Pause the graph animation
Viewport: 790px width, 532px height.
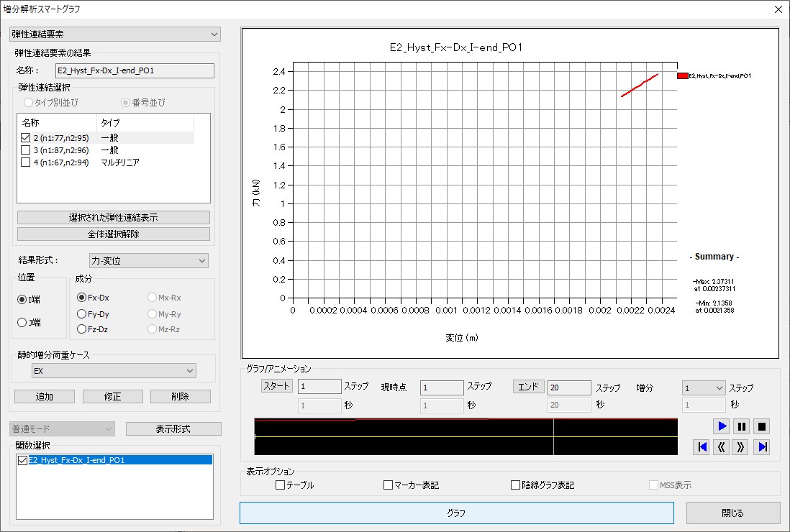click(742, 426)
